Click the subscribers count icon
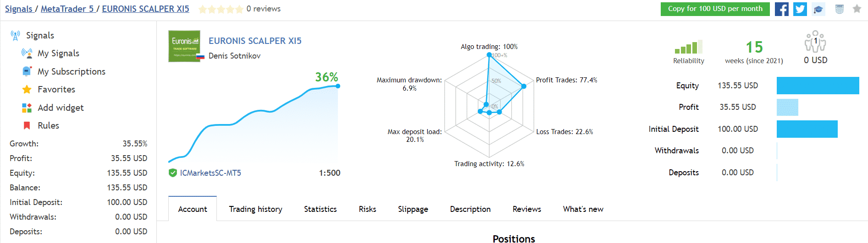This screenshot has width=868, height=243. (x=815, y=41)
